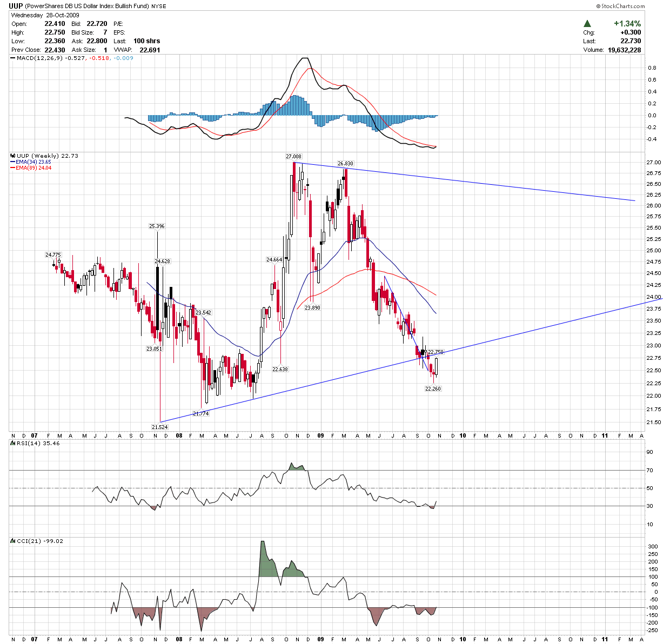Image resolution: width=670 pixels, height=644 pixels.
Task: Click the EMA(89) 24.04 legend text
Action: pyautogui.click(x=33, y=167)
